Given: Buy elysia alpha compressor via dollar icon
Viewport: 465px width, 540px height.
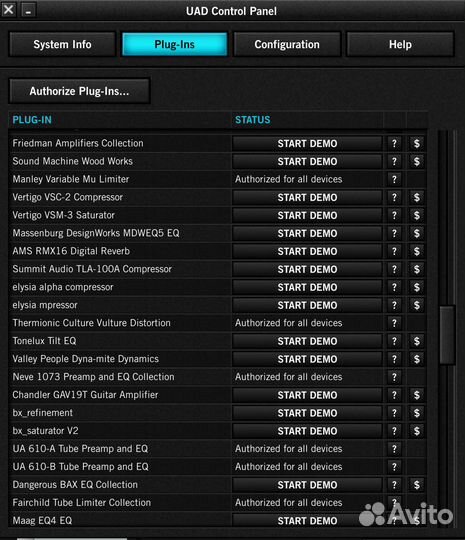Looking at the screenshot, I should point(417,287).
